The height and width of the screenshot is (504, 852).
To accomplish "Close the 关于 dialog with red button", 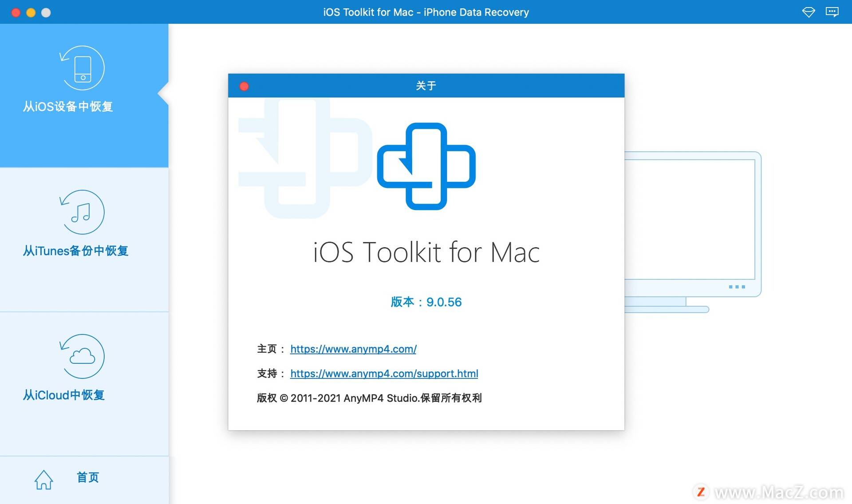I will click(x=244, y=86).
